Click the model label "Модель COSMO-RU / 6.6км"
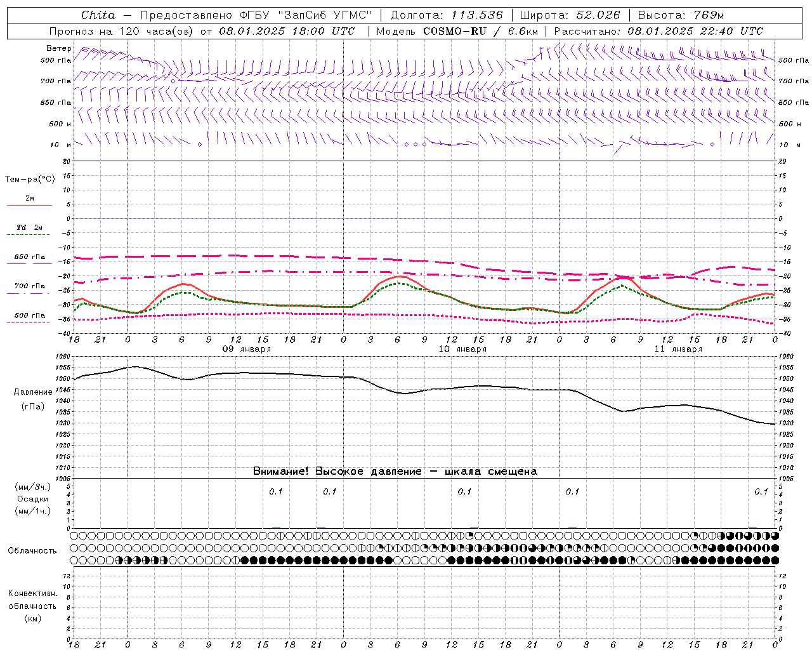This screenshot has height=650, width=812. (457, 31)
